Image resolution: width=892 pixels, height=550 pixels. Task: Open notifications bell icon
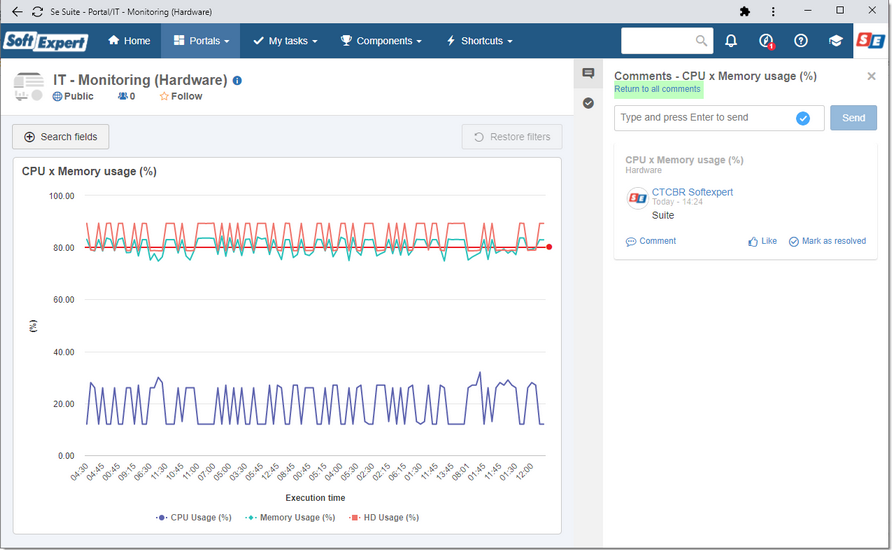click(731, 40)
